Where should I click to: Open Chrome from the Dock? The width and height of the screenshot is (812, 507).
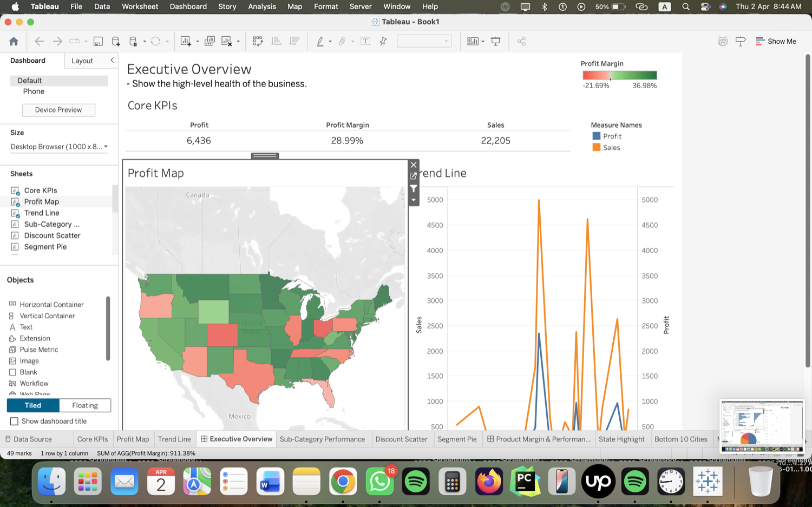click(343, 481)
